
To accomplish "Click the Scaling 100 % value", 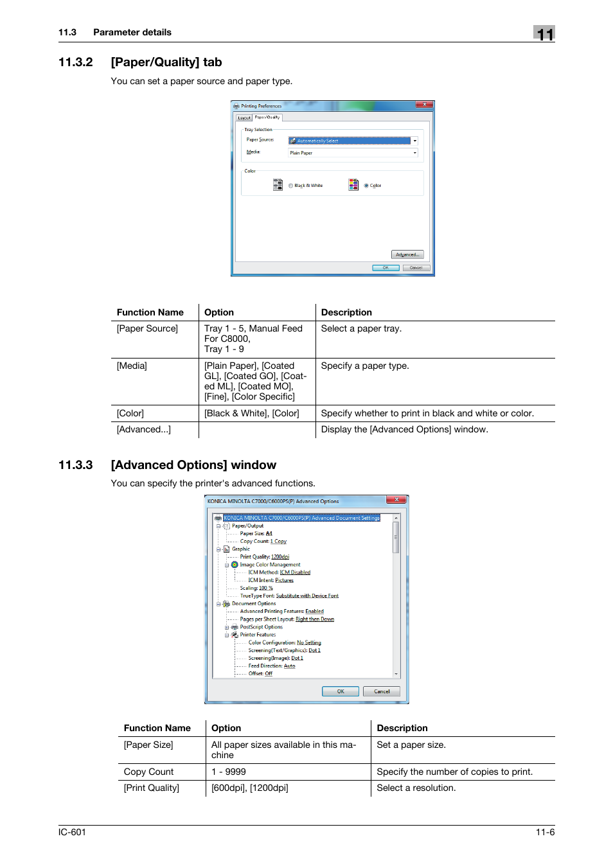I will [x=266, y=588].
